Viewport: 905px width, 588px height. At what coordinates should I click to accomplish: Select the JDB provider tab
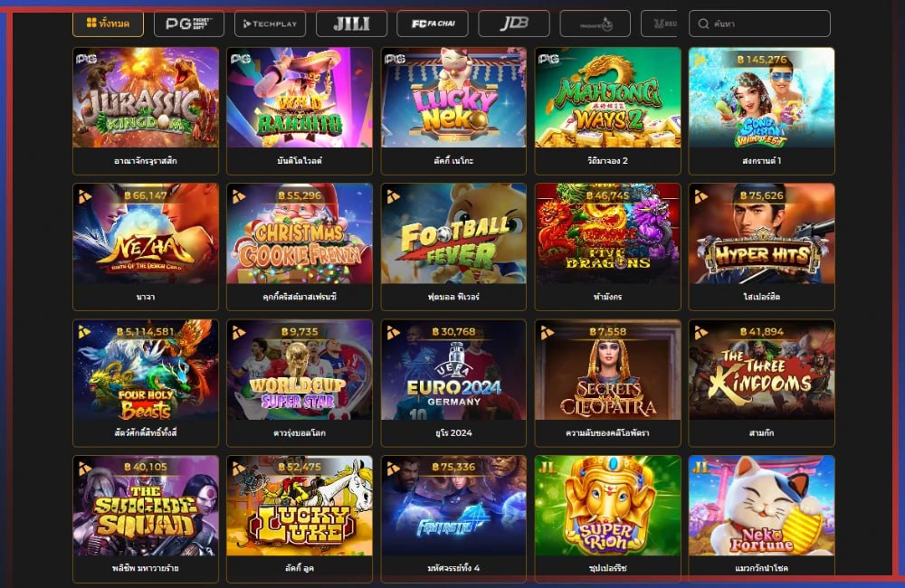[x=514, y=24]
